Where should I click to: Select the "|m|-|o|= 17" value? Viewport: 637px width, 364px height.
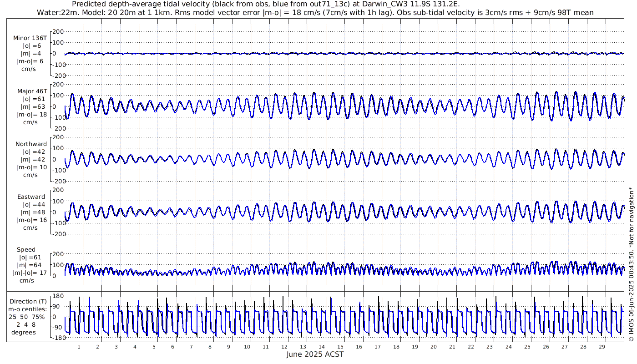click(30, 273)
